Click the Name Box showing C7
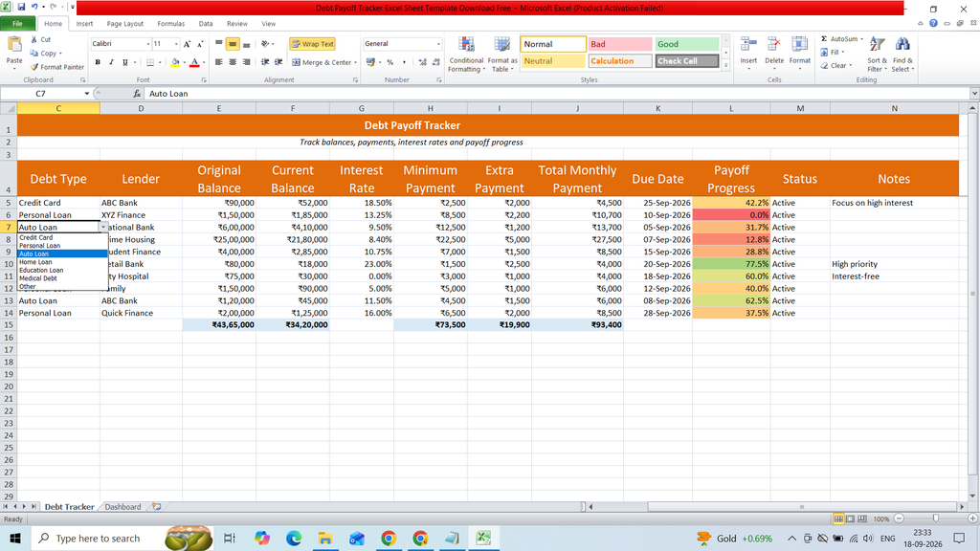 [x=41, y=94]
